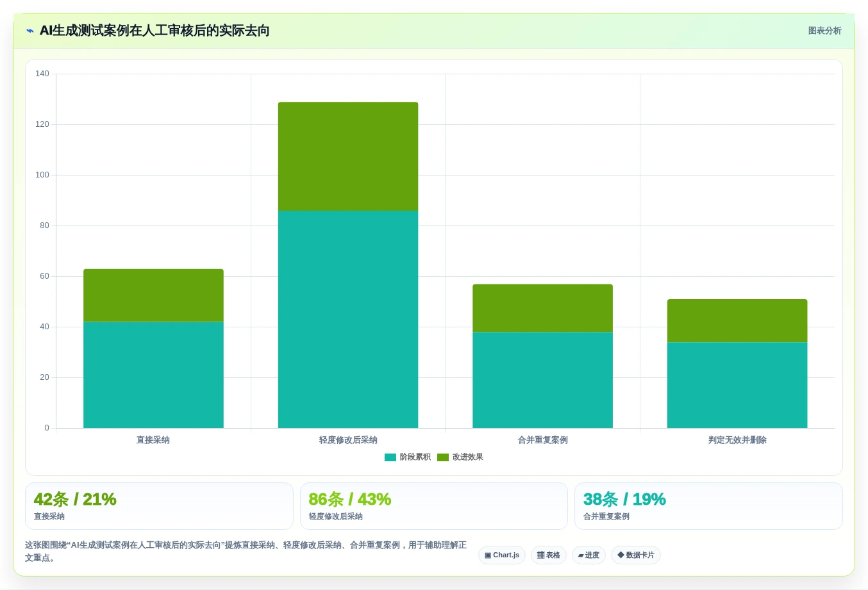This screenshot has height=590, width=868.
Task: Click the 数据卡片 tag chip
Action: click(x=636, y=555)
